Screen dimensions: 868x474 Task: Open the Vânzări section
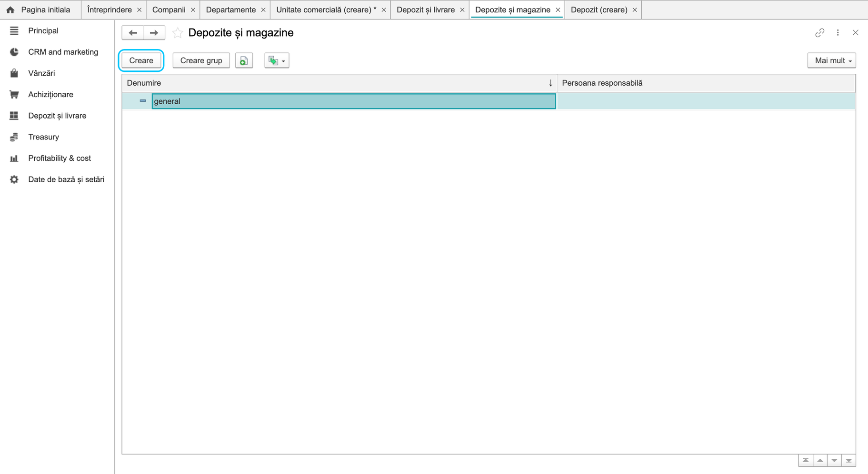[41, 73]
